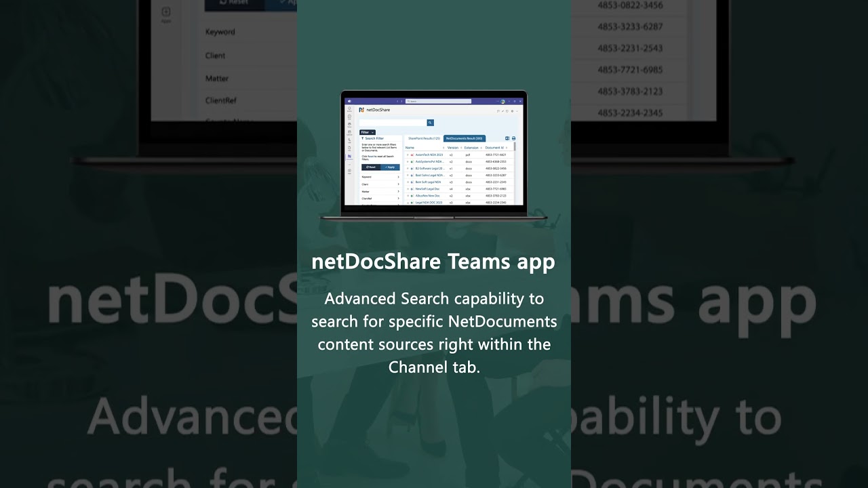Open the Calls icon in Teams sidebar
868x488 pixels.
[349, 140]
